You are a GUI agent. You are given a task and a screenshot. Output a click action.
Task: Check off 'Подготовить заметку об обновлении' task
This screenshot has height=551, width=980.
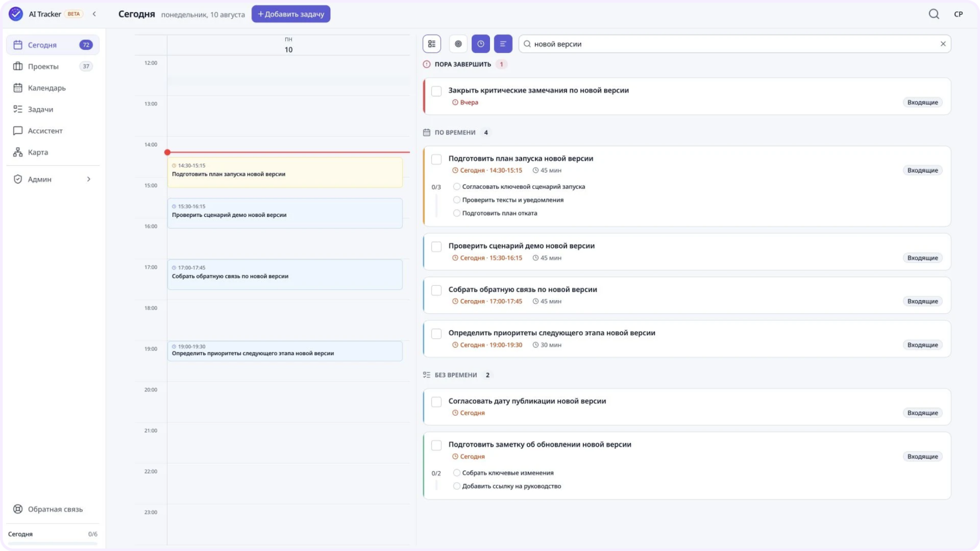click(436, 445)
